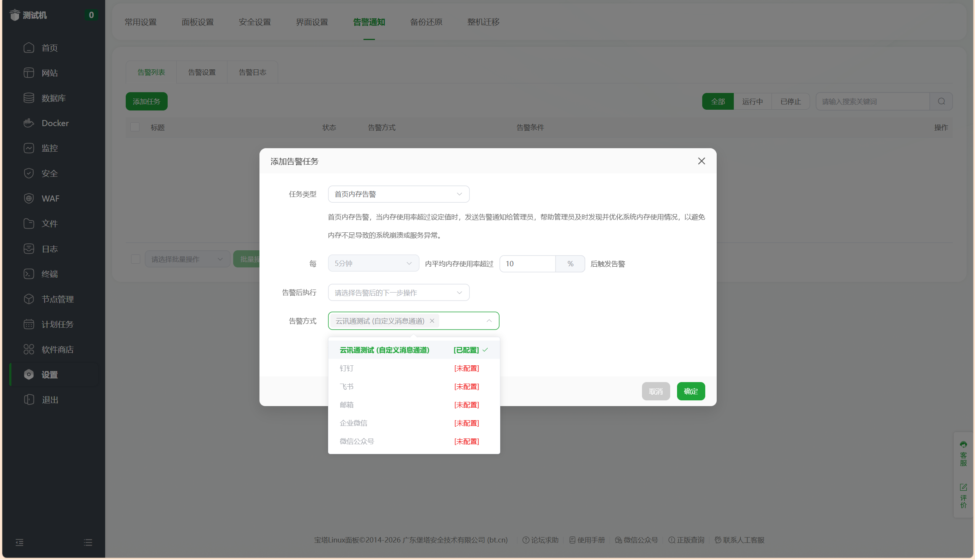Collapse the 告警方式 dropdown arrow
The height and width of the screenshot is (560, 975).
(489, 321)
